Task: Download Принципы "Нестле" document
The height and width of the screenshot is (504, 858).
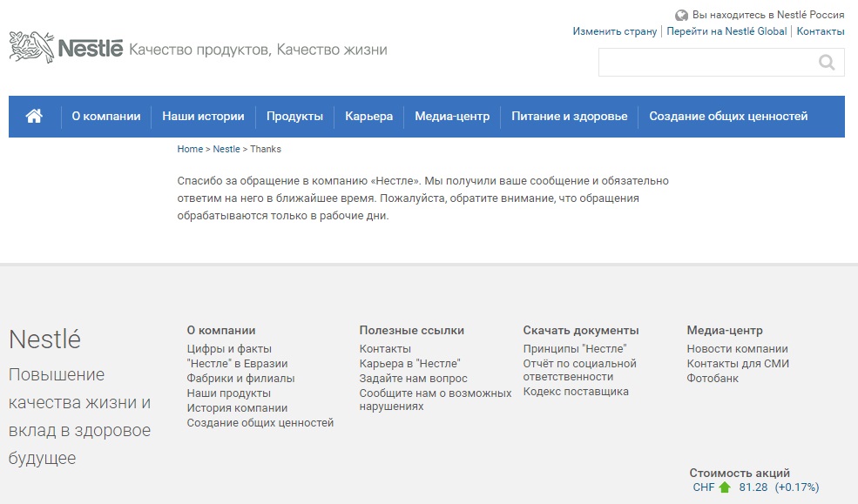Action: tap(575, 349)
